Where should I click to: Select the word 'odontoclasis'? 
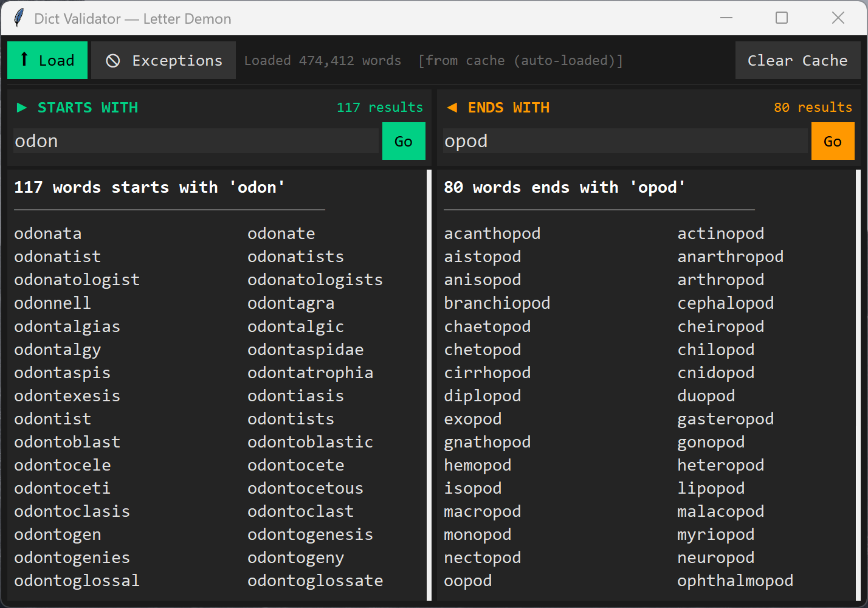pyautogui.click(x=72, y=511)
